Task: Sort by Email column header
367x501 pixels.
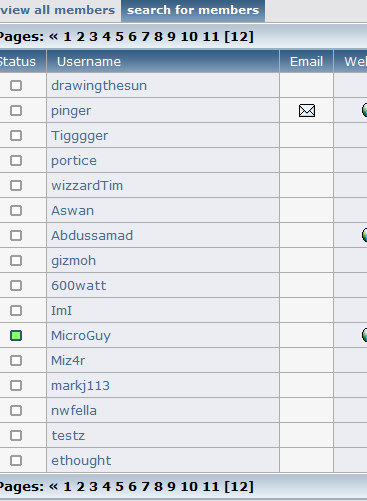Action: tap(306, 62)
